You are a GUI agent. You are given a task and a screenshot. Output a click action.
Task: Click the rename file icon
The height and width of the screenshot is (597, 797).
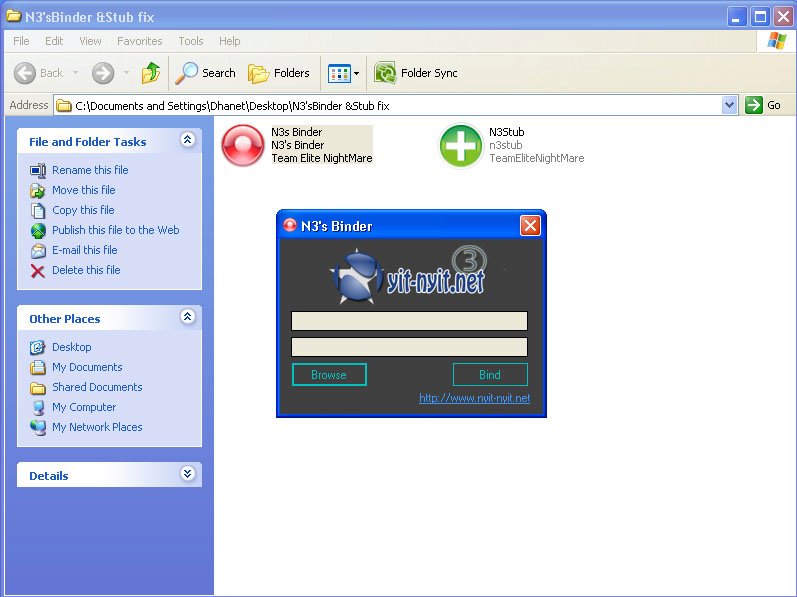pyautogui.click(x=38, y=171)
